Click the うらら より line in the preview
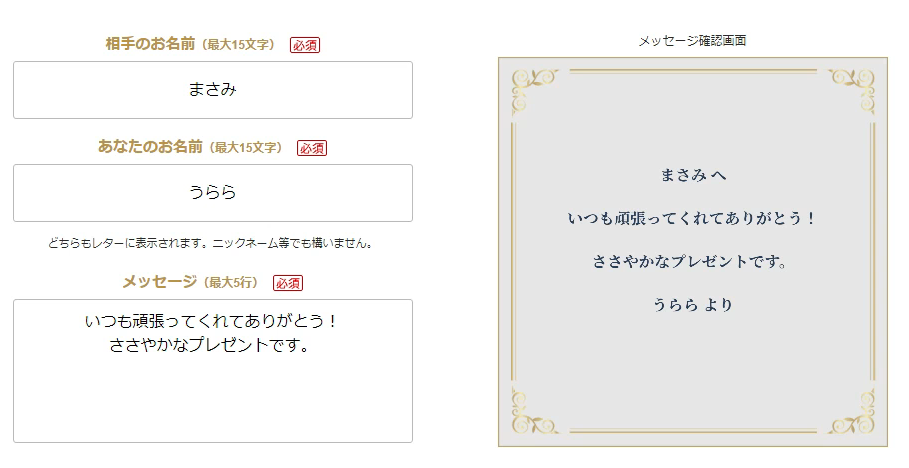This screenshot has height=468, width=909. (x=693, y=304)
